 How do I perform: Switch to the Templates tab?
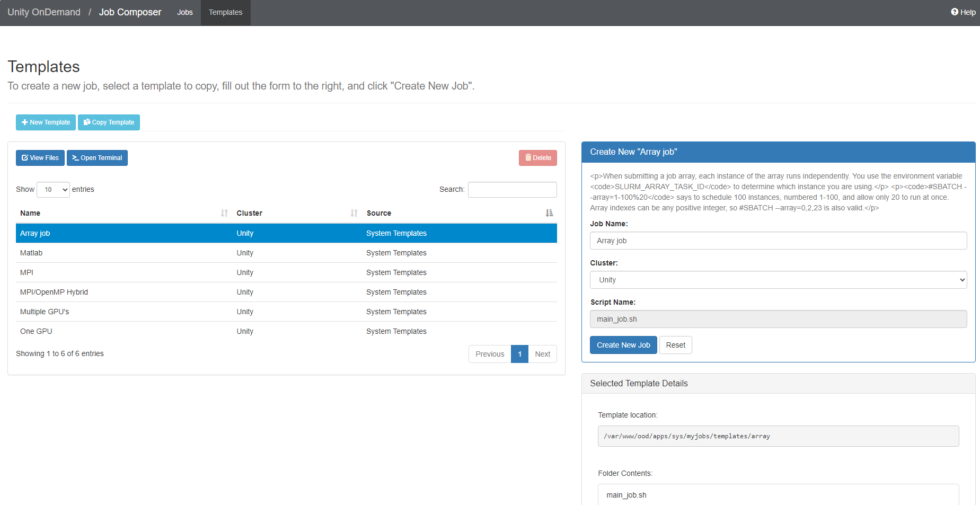point(225,12)
